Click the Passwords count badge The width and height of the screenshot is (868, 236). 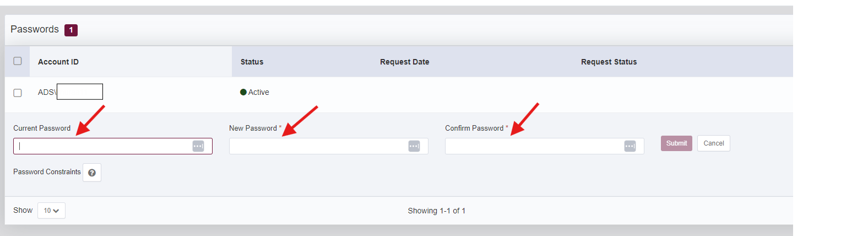pyautogui.click(x=71, y=30)
